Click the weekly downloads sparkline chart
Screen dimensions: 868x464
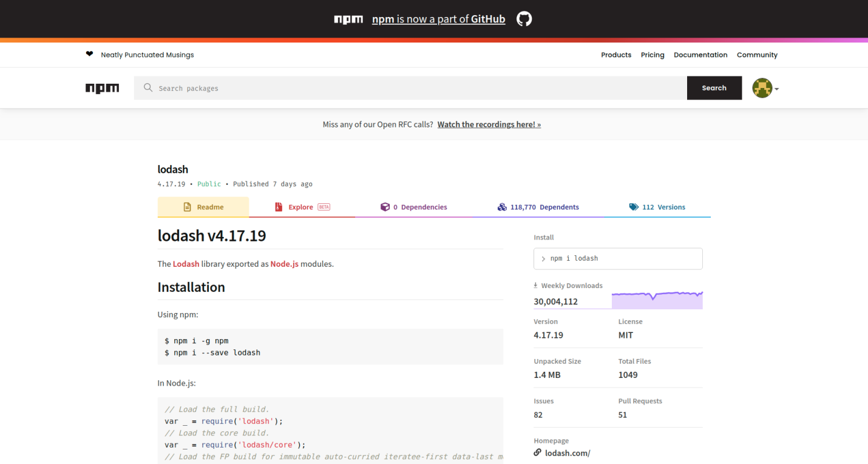(x=657, y=300)
